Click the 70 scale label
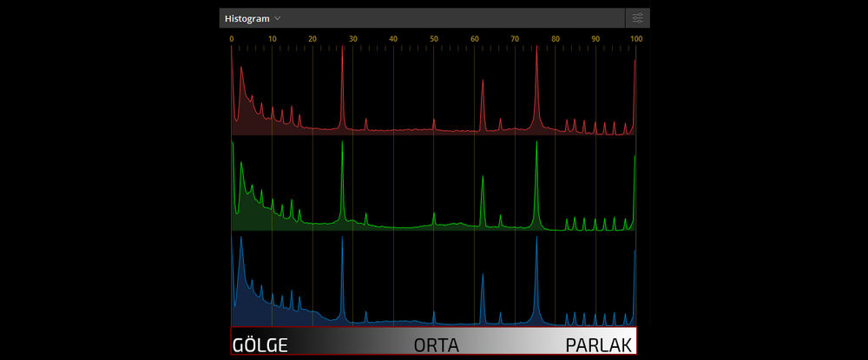 click(x=515, y=39)
